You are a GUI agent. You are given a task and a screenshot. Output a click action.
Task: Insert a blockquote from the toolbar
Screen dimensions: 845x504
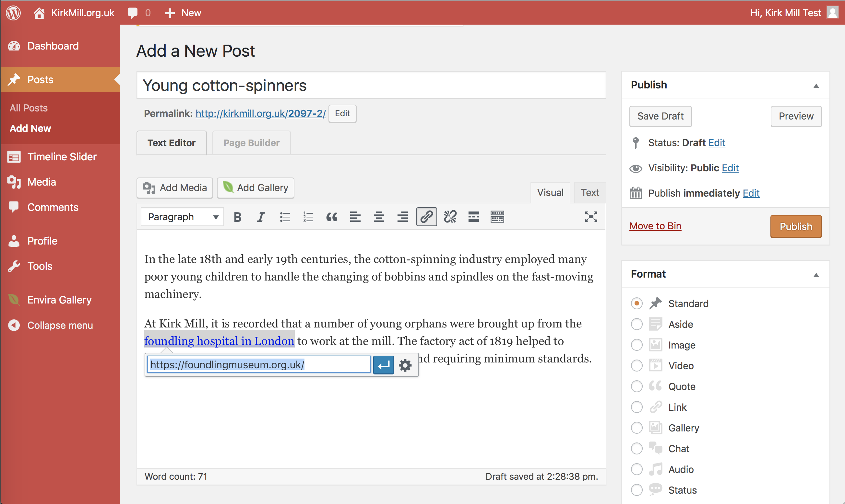(332, 217)
